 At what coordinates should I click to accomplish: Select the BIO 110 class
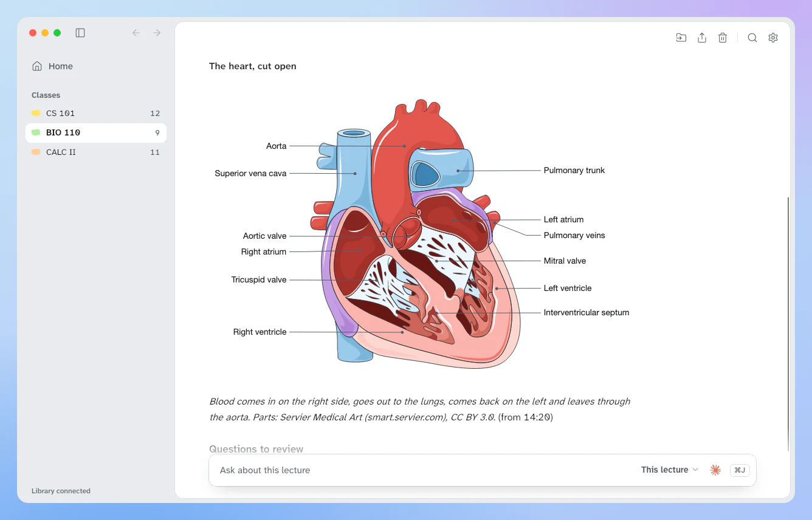point(96,132)
